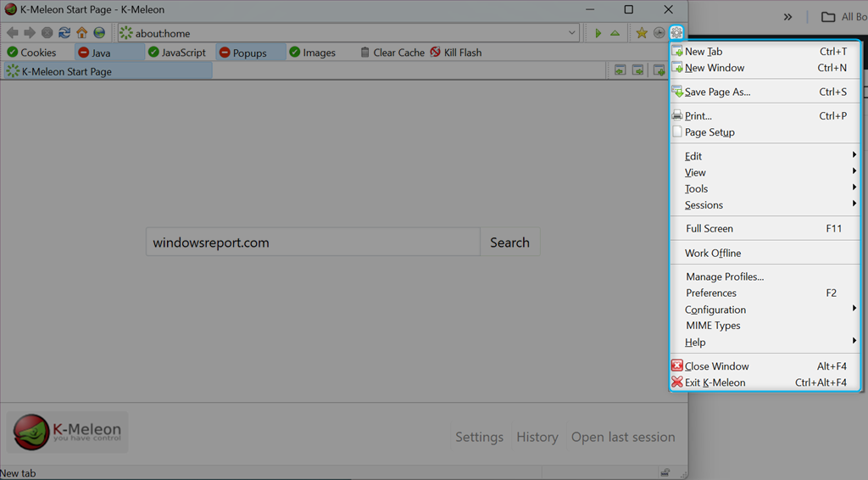868x480 pixels.
Task: Toggle Images loading
Action: [x=313, y=53]
